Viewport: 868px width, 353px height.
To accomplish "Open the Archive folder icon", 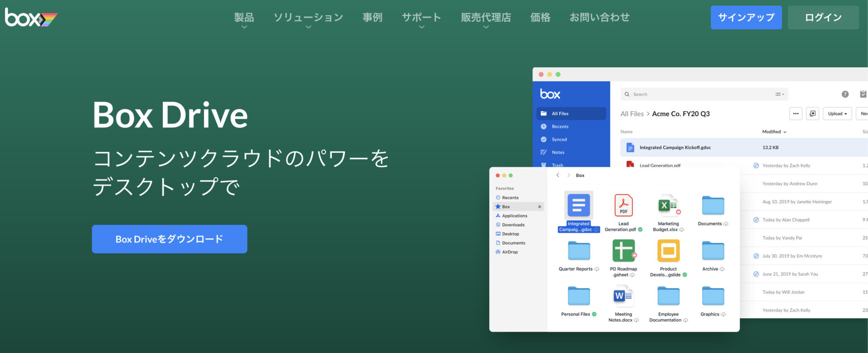I will (713, 251).
